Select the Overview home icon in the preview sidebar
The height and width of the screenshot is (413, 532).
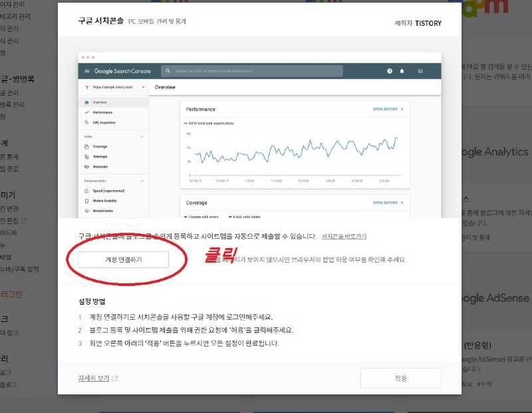pyautogui.click(x=86, y=102)
